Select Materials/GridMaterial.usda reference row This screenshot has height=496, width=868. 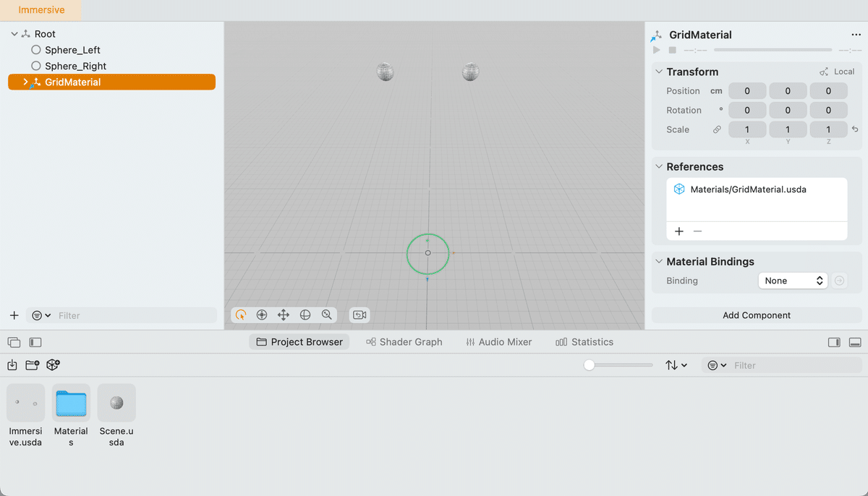[757, 189]
